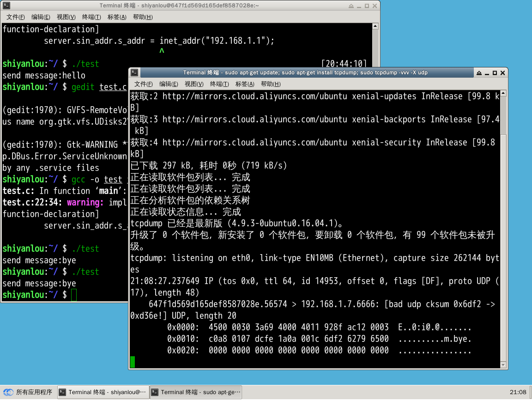
Task: Switch to shiyanlou terminal via taskbar button
Action: 103,392
